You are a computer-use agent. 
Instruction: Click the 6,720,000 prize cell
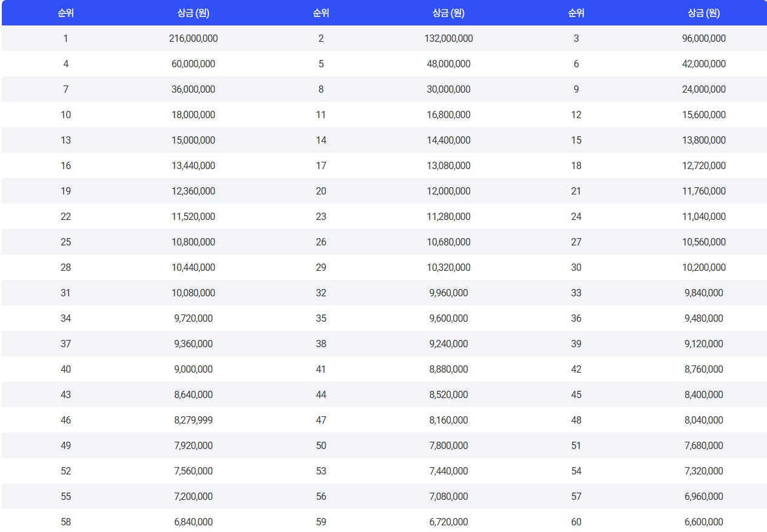click(x=449, y=522)
